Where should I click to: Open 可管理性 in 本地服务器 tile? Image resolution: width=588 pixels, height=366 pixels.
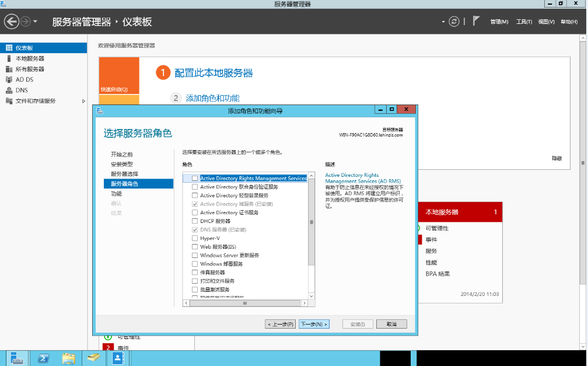pyautogui.click(x=437, y=228)
